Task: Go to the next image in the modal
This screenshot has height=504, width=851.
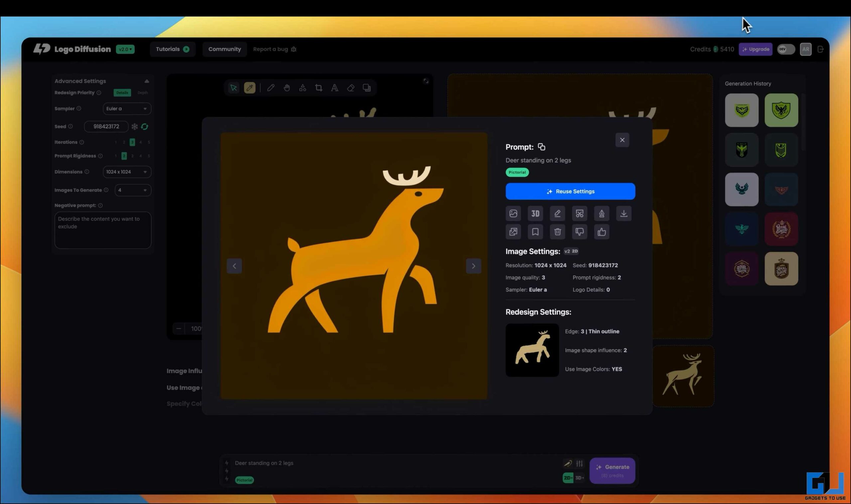Action: [x=473, y=266]
